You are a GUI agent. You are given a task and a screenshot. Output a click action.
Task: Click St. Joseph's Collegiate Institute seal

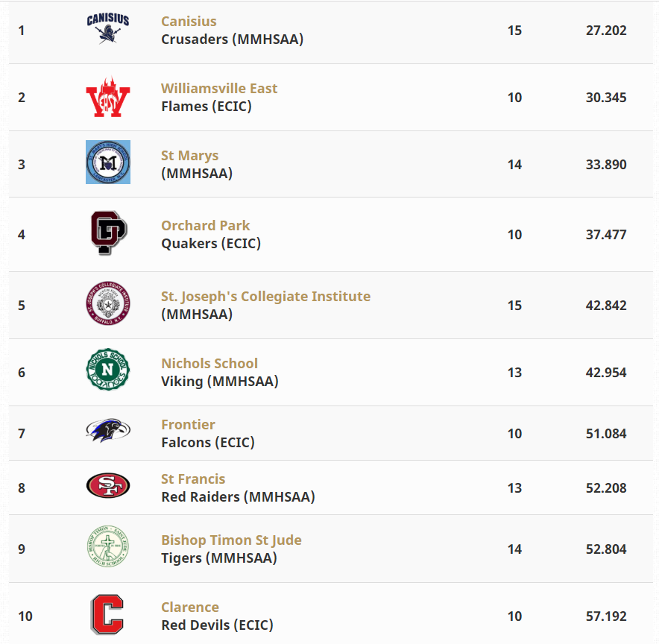pos(108,303)
